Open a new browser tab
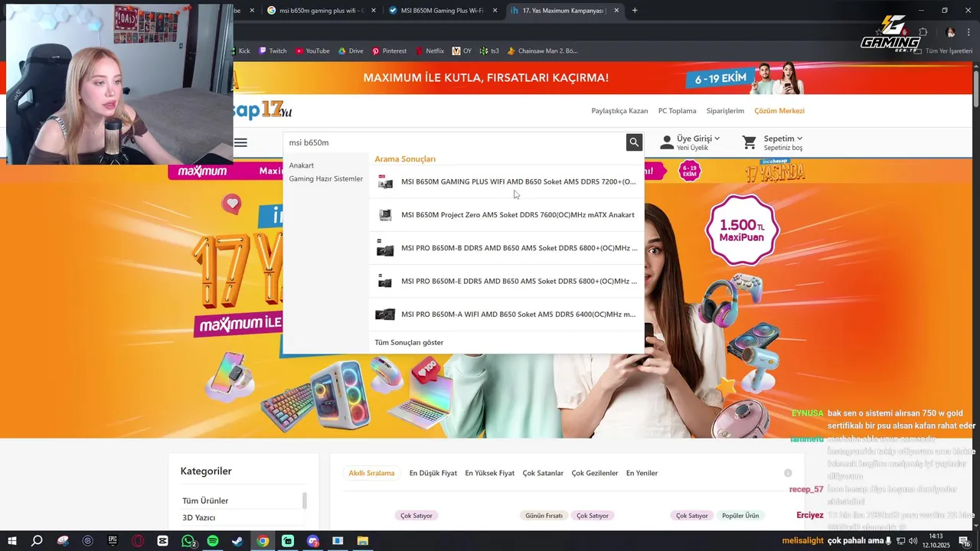 point(635,11)
